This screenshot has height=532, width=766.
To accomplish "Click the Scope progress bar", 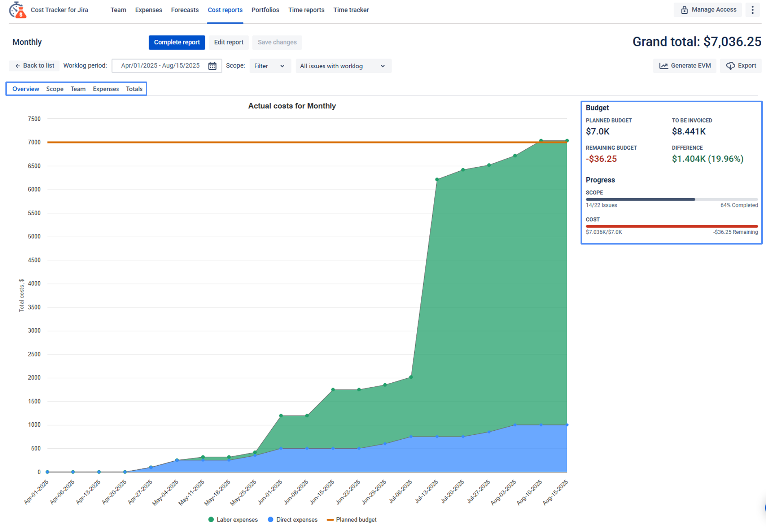I will [671, 199].
